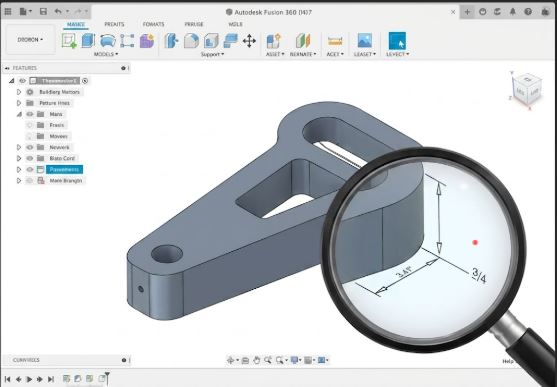Expand the Pavements tree row

click(x=19, y=170)
